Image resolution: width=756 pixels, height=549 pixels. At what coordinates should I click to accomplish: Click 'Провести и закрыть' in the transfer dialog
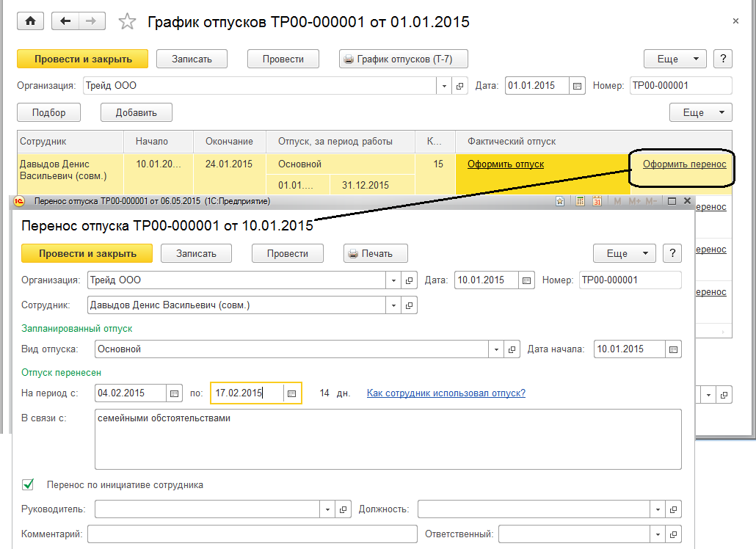[87, 253]
